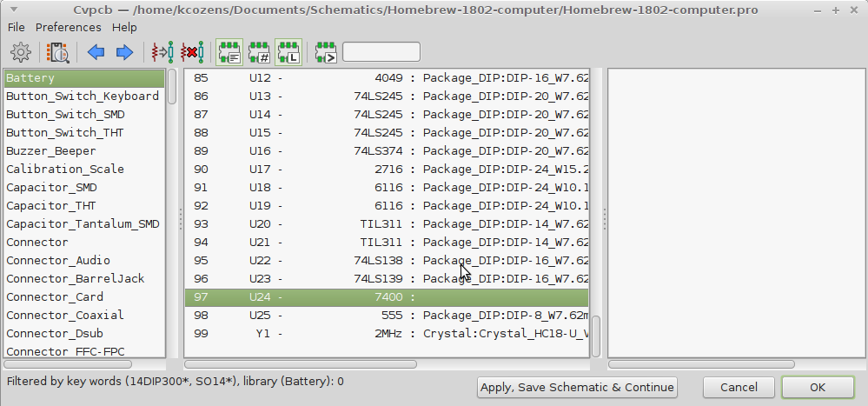Click component list horizontal scrollbar
This screenshot has width=868, height=406.
[301, 364]
